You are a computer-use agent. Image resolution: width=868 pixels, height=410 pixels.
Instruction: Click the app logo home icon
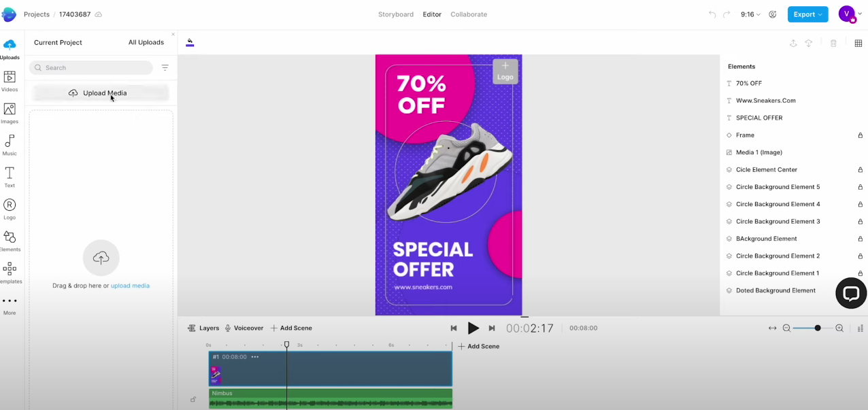point(9,14)
